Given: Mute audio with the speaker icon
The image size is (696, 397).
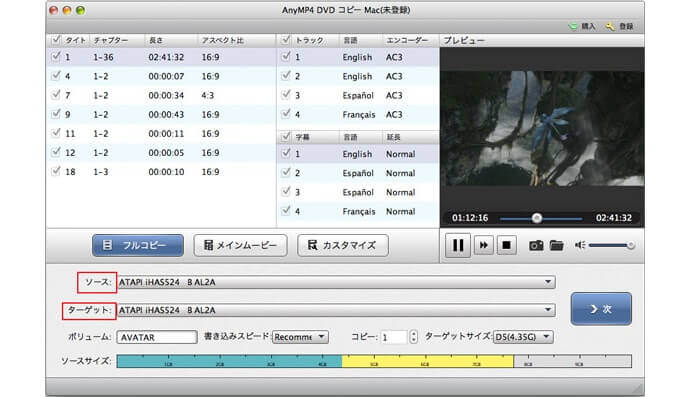Looking at the screenshot, I should pyautogui.click(x=580, y=245).
